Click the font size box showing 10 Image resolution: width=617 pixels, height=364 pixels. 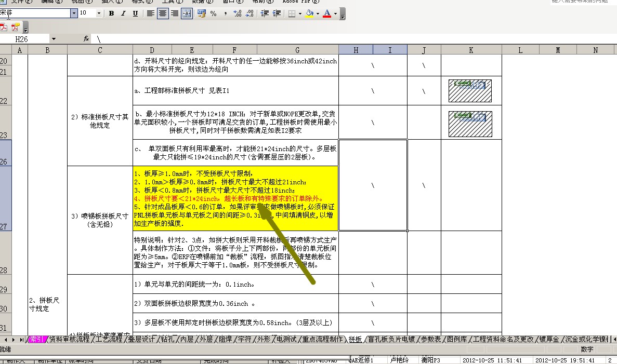click(87, 13)
